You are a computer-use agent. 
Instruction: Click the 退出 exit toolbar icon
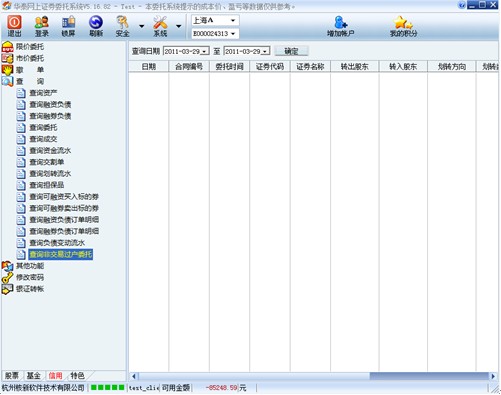click(14, 26)
